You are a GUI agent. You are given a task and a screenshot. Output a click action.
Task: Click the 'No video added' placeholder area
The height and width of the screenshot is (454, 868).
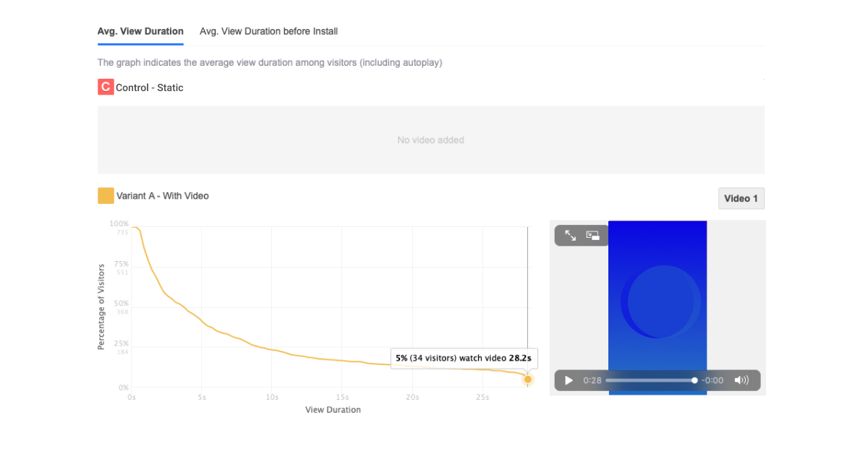click(430, 140)
